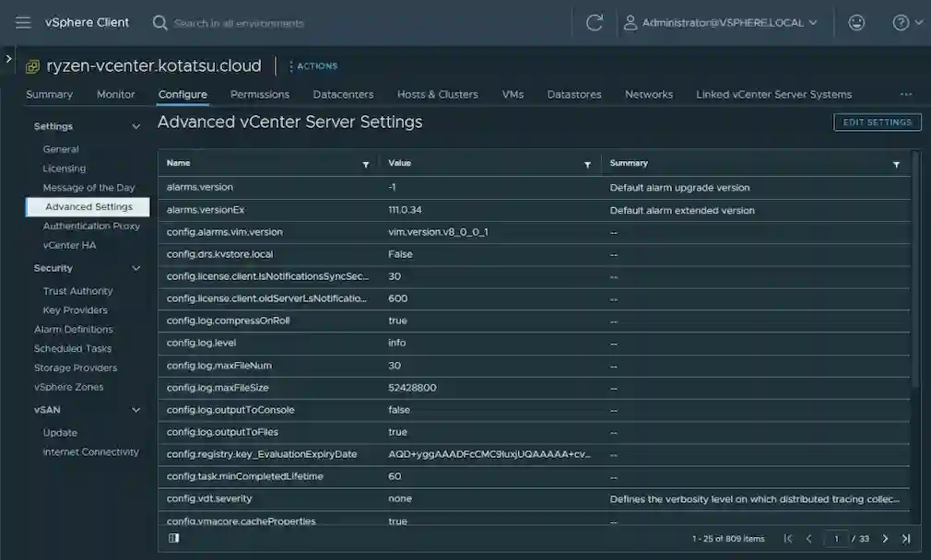The width and height of the screenshot is (931, 560).
Task: Select Advanced Settings in sidebar
Action: point(88,206)
